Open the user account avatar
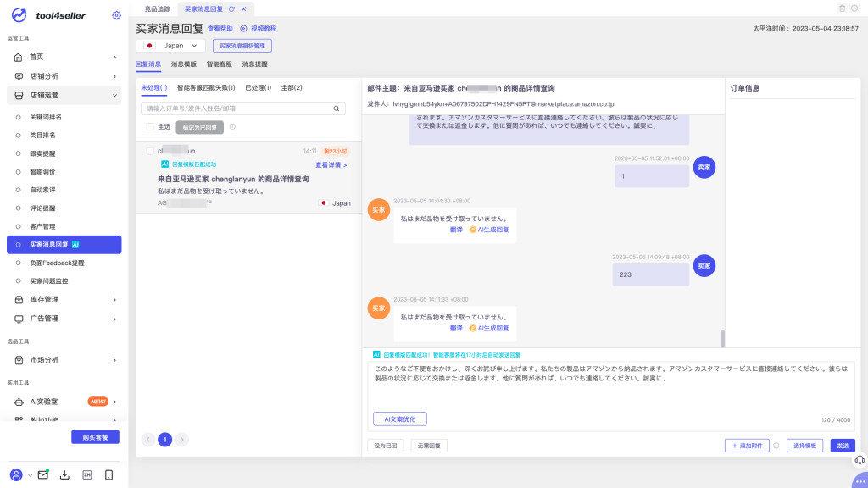868x488 pixels. pos(16,474)
